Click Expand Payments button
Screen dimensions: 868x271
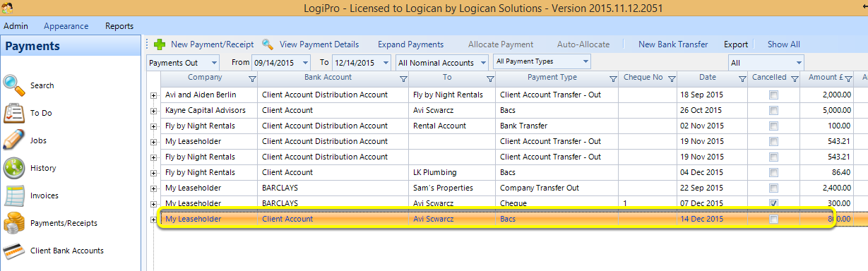pos(410,44)
